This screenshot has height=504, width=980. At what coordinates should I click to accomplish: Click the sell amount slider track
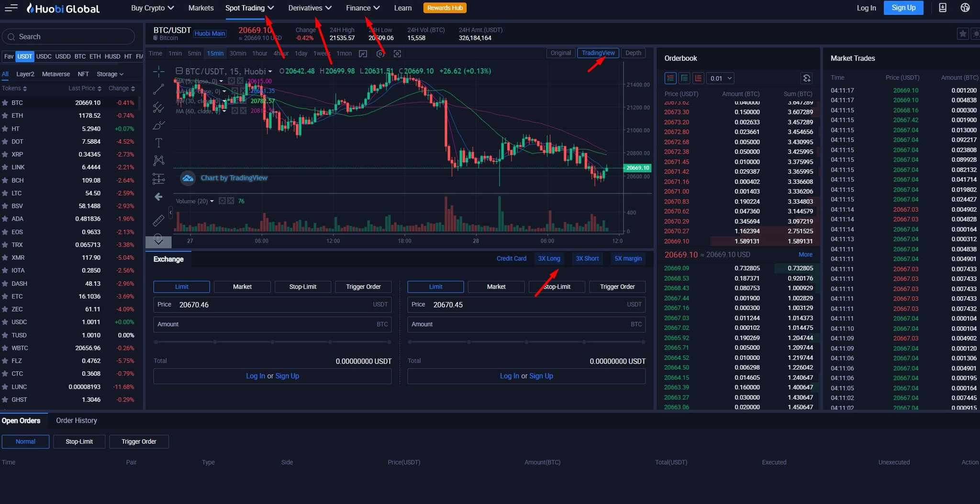click(x=526, y=342)
